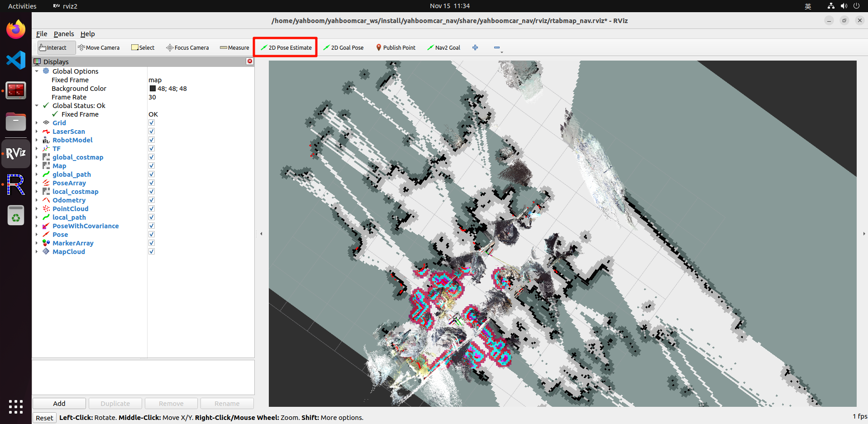Click the Add display button

tap(59, 403)
